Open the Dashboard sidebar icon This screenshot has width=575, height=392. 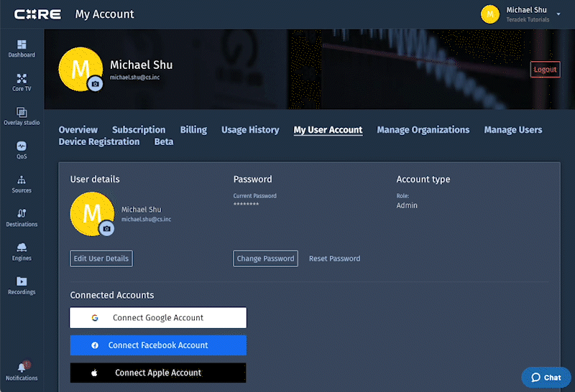click(22, 48)
